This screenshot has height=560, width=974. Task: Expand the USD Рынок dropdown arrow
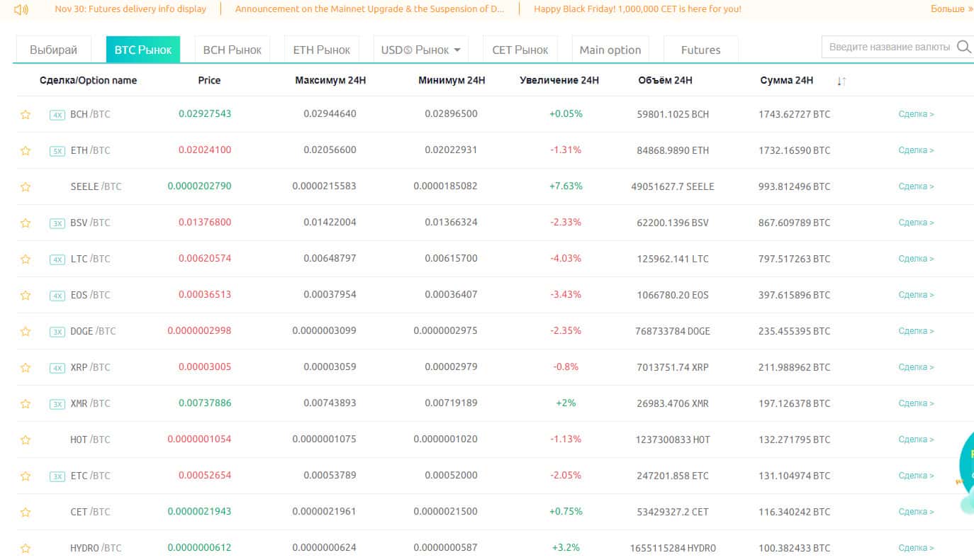point(457,50)
